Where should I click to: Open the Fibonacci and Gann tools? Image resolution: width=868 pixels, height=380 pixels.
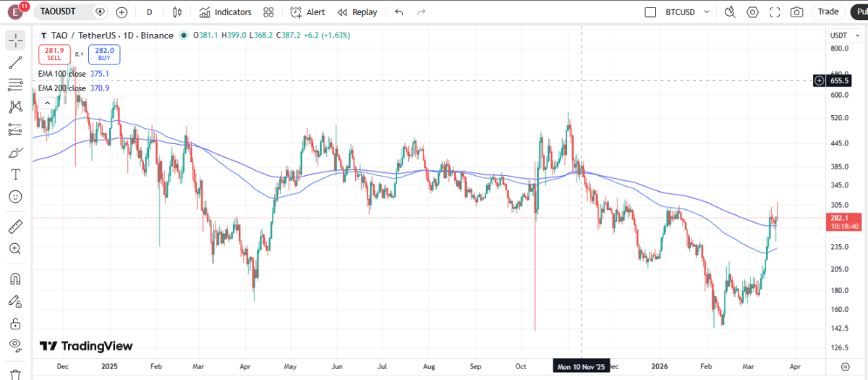[15, 85]
